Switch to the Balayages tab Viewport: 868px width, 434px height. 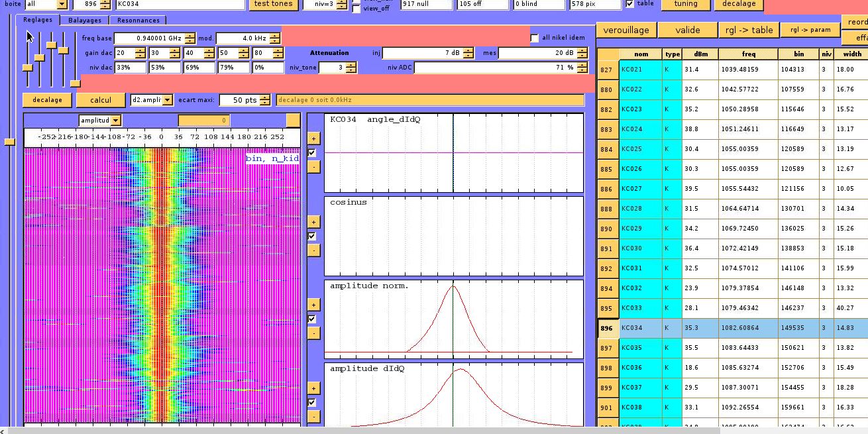point(85,21)
